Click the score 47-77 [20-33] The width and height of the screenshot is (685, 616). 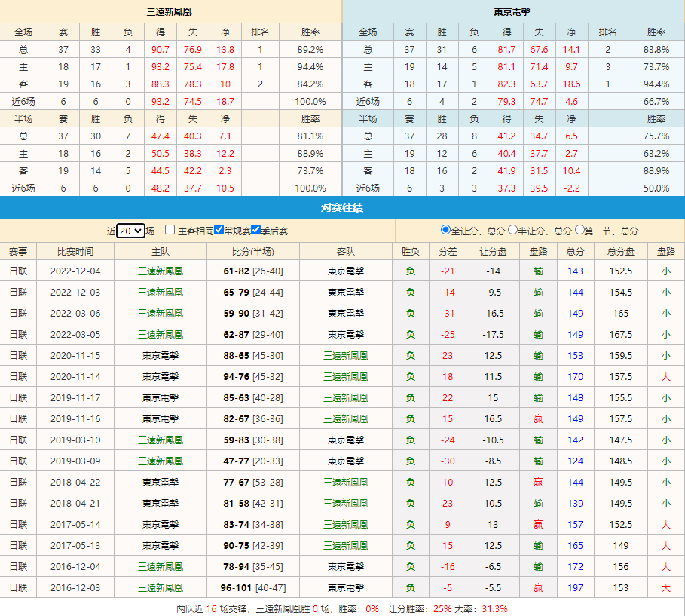[x=253, y=461]
